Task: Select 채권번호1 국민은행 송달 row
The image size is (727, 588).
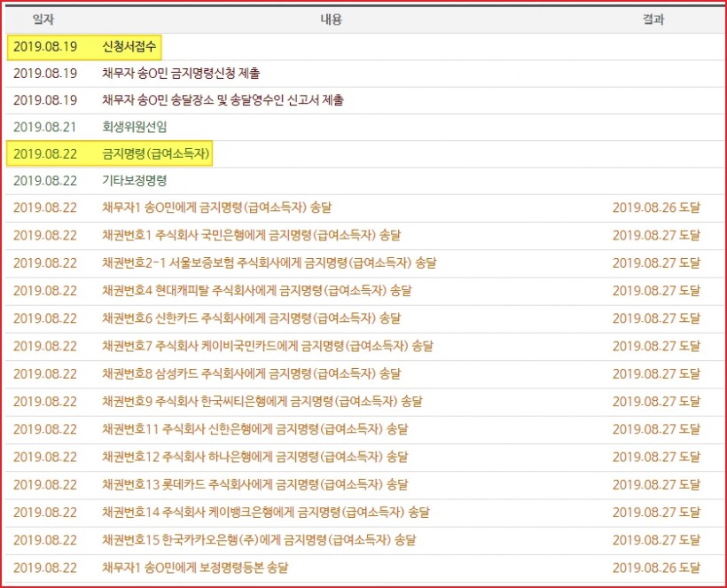Action: 365,236
